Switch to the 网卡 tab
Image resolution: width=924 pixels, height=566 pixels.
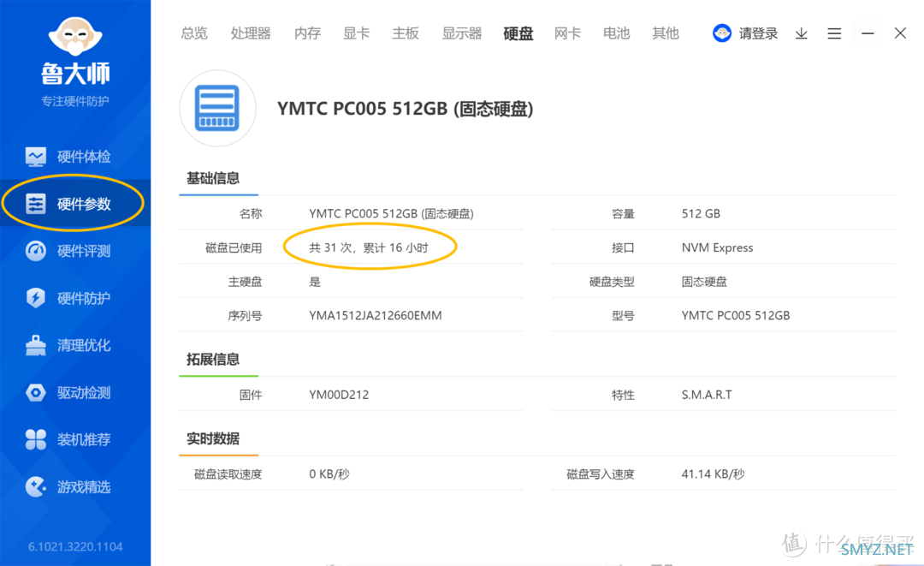click(567, 33)
